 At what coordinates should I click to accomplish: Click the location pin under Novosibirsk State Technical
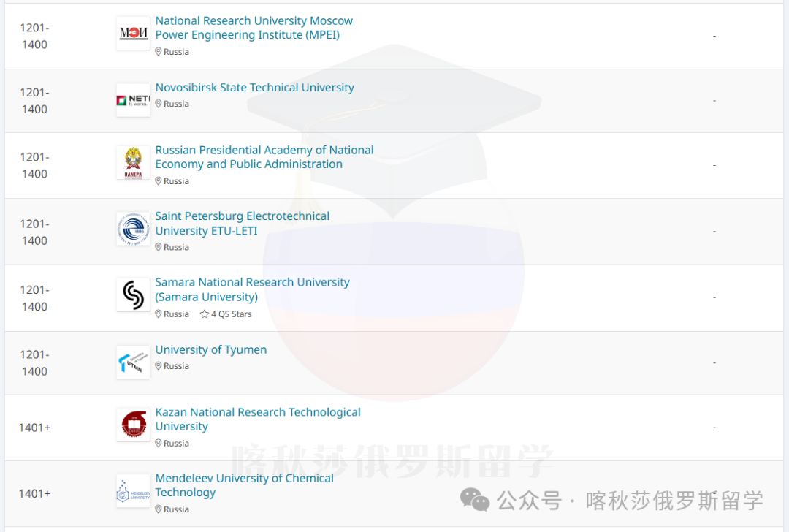click(158, 104)
